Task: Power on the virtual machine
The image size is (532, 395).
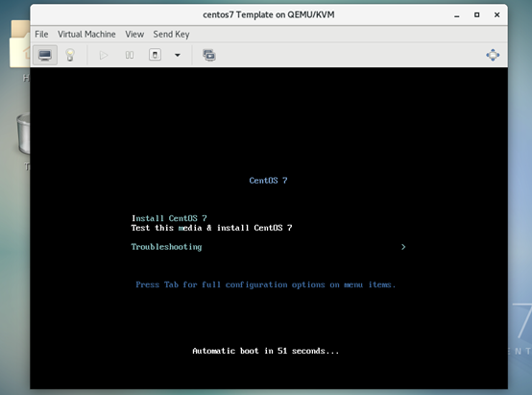Action: [x=104, y=55]
